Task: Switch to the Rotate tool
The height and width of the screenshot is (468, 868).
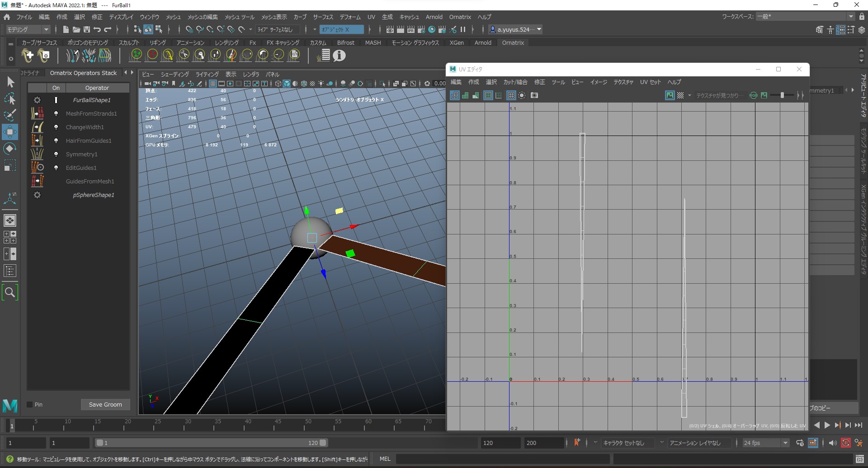Action: (10, 149)
